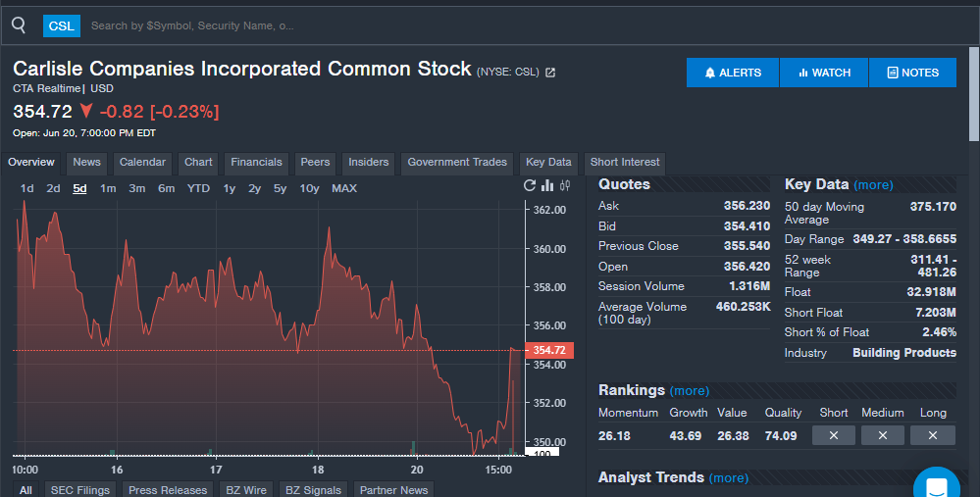Click the Previous Close value 355.540

click(747, 246)
